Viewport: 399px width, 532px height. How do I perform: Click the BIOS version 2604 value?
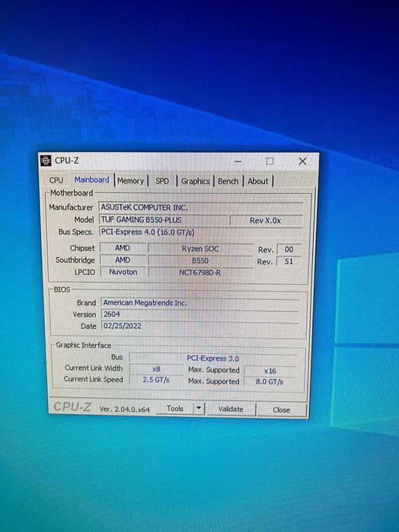coord(200,314)
